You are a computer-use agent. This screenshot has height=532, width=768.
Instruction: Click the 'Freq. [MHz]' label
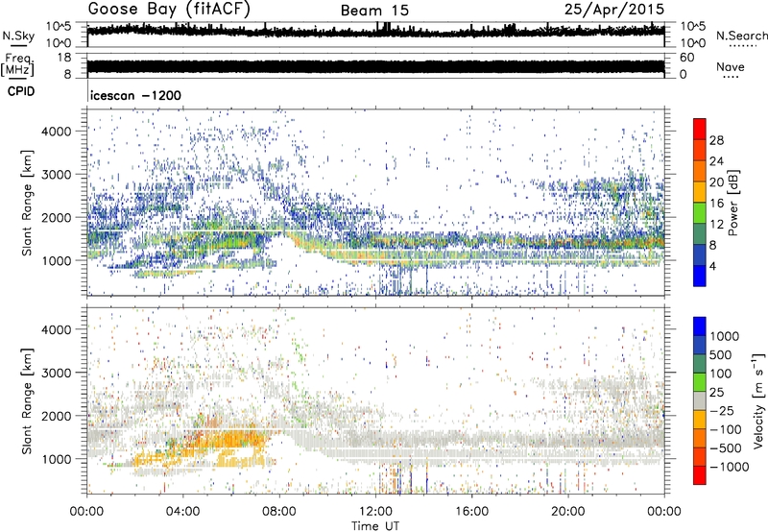click(x=17, y=64)
